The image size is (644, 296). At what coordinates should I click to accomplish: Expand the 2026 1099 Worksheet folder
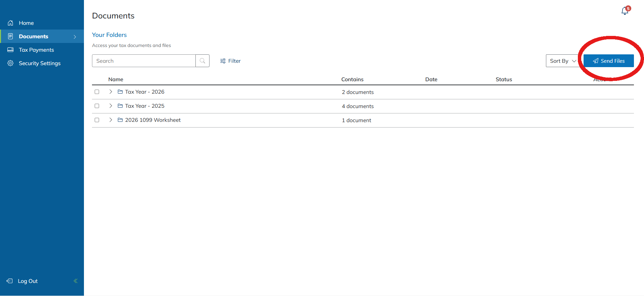point(110,120)
